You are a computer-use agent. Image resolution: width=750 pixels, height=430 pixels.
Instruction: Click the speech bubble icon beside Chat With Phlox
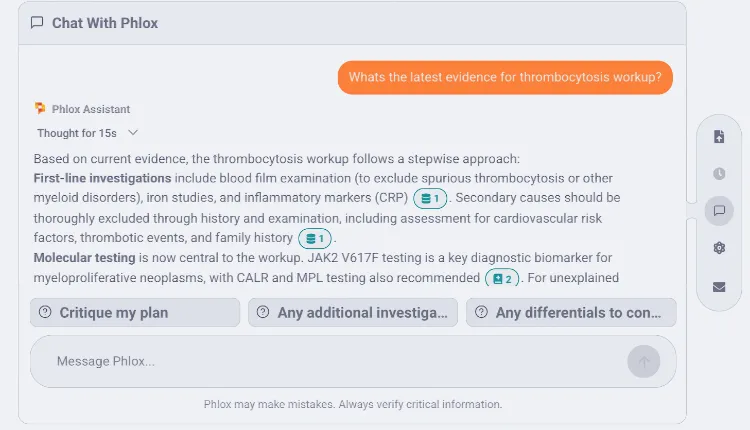pyautogui.click(x=37, y=23)
